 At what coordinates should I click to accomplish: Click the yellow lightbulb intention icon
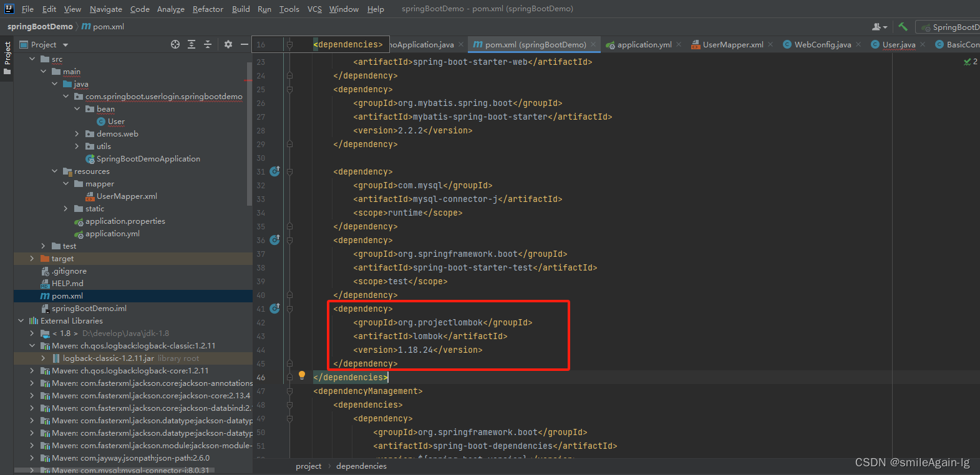(x=302, y=375)
